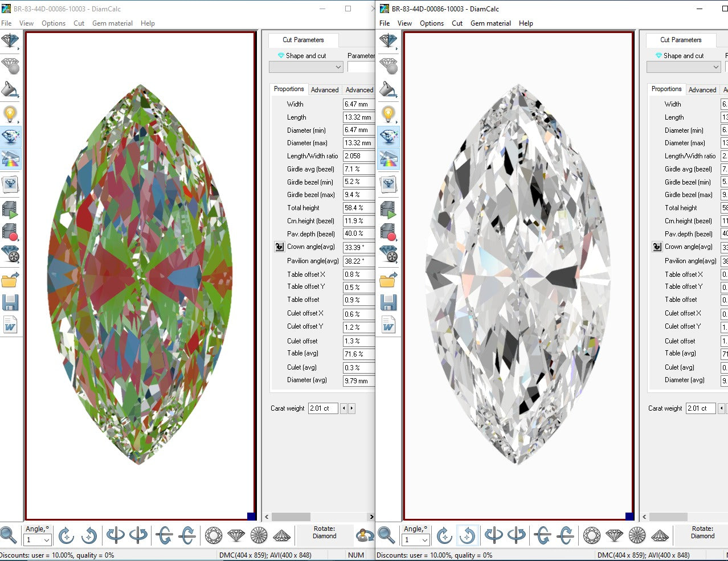Click the top view diamond icon, left window
This screenshot has height=561, width=728.
pyautogui.click(x=214, y=535)
